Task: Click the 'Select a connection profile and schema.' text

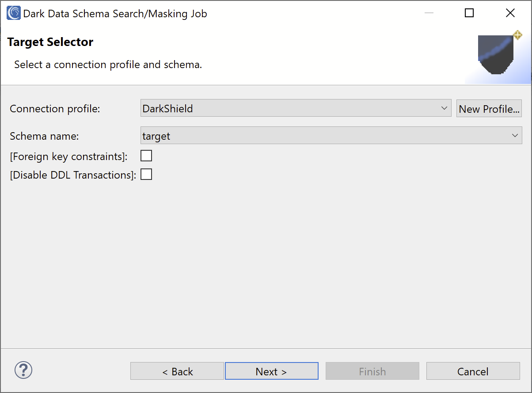Action: 108,65
